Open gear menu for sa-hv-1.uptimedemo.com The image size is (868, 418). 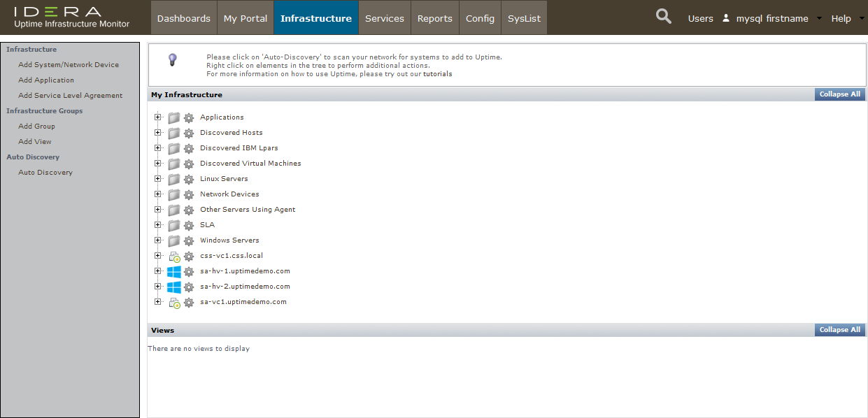point(189,271)
